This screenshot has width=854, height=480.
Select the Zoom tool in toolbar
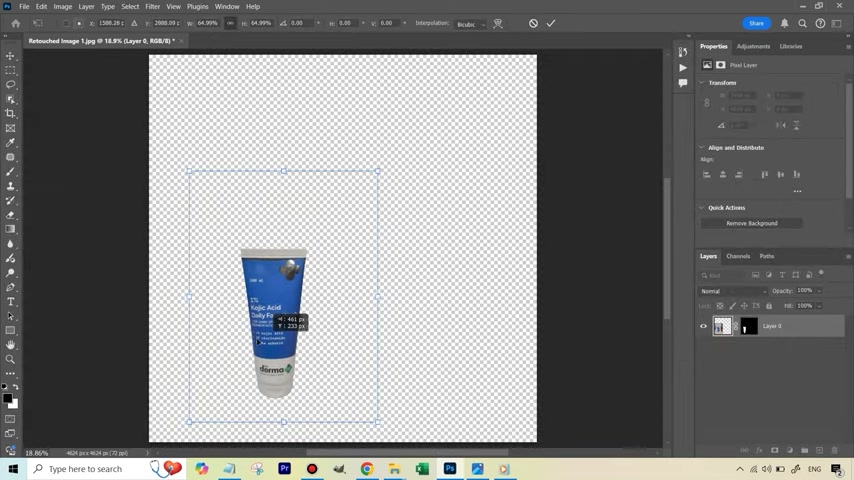point(10,360)
